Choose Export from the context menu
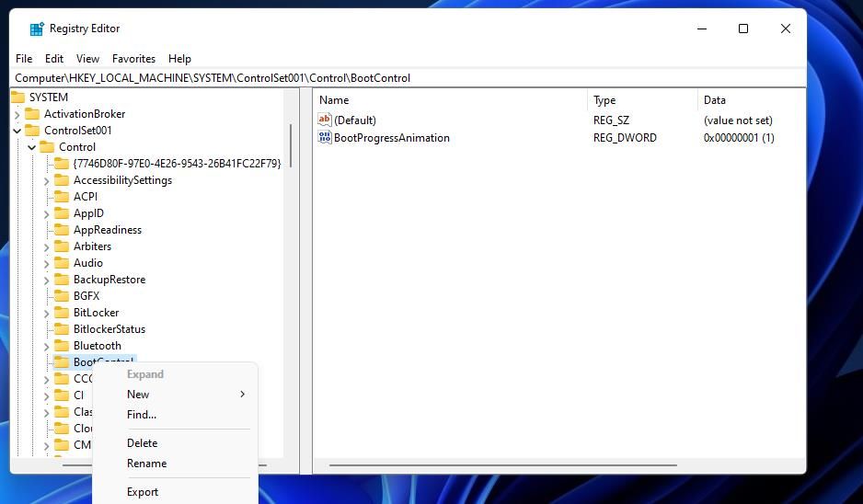Viewport: 863px width, 504px height. (x=175, y=492)
